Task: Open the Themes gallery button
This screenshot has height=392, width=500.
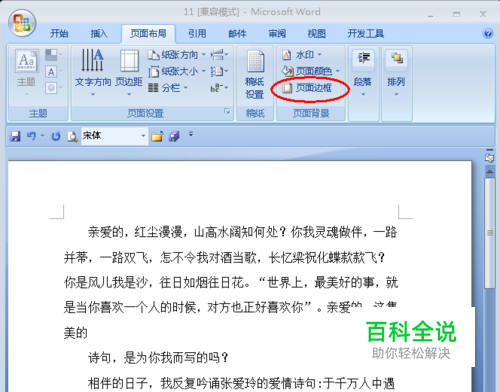Action: pos(26,73)
